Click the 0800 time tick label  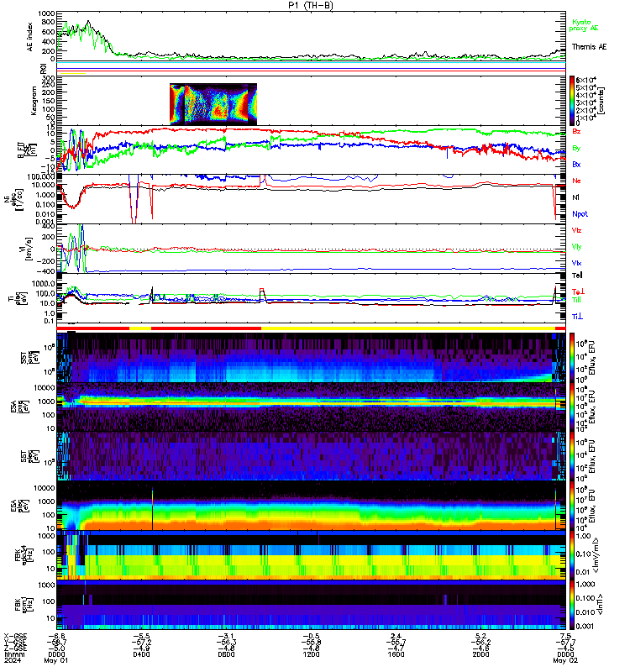(226, 654)
